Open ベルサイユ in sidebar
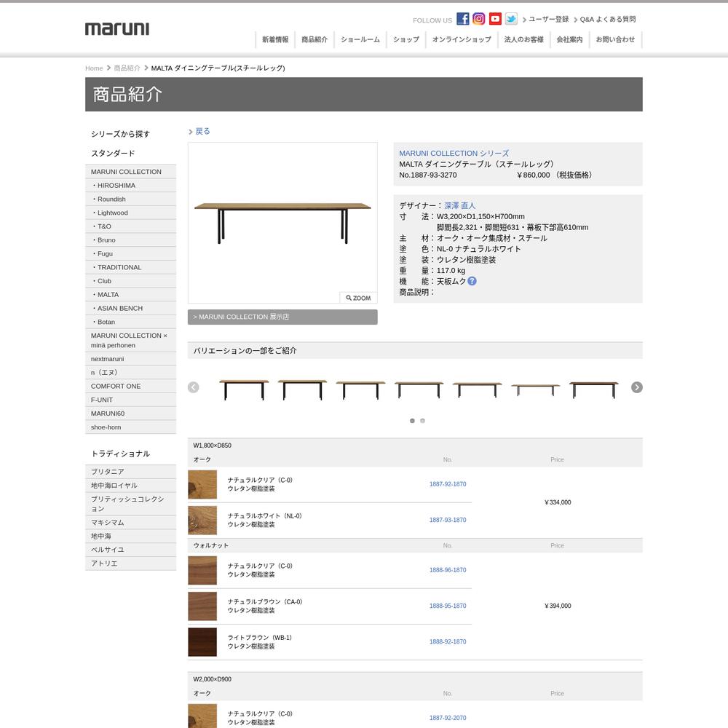Screen dimensions: 728x728 (130, 550)
